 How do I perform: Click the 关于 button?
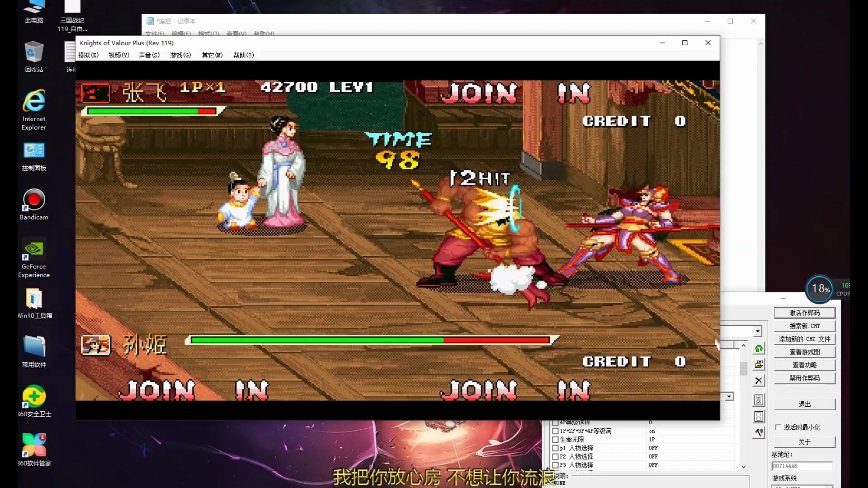(x=805, y=442)
